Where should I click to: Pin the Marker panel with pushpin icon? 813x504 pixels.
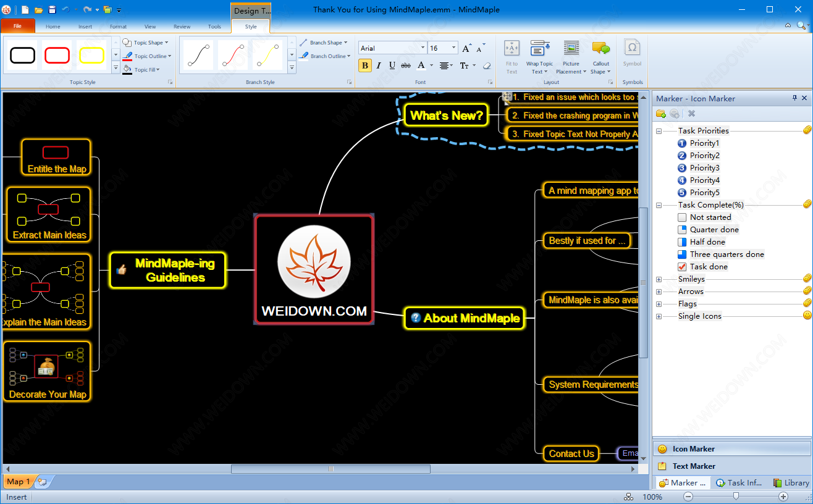tap(794, 98)
